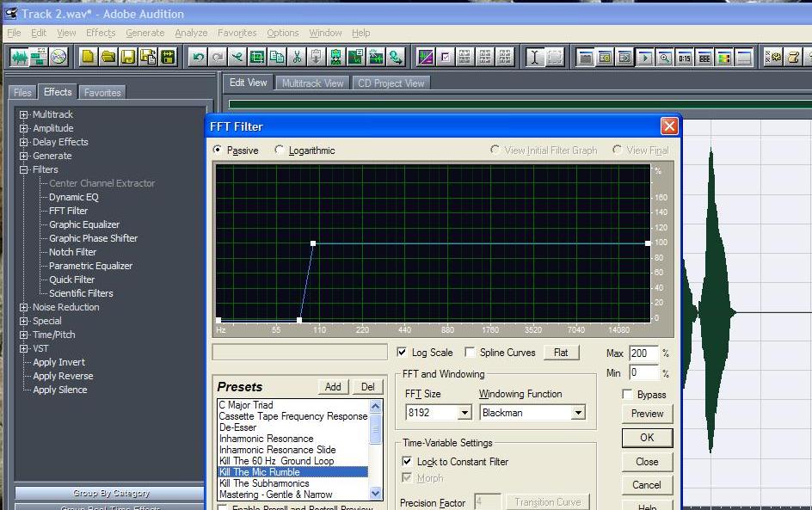Click the presets list scroll down arrow
Viewport: 812px width, 510px height.
(375, 494)
